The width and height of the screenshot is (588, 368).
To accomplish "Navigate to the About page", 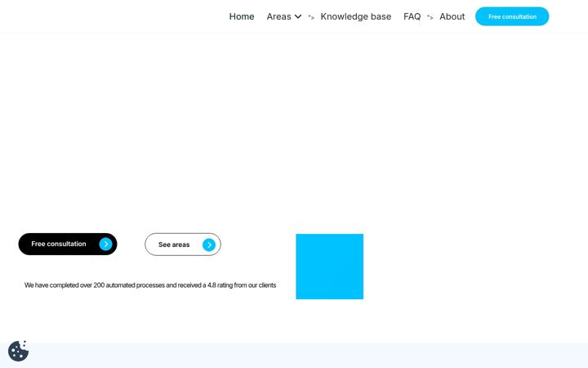I will click(x=452, y=16).
